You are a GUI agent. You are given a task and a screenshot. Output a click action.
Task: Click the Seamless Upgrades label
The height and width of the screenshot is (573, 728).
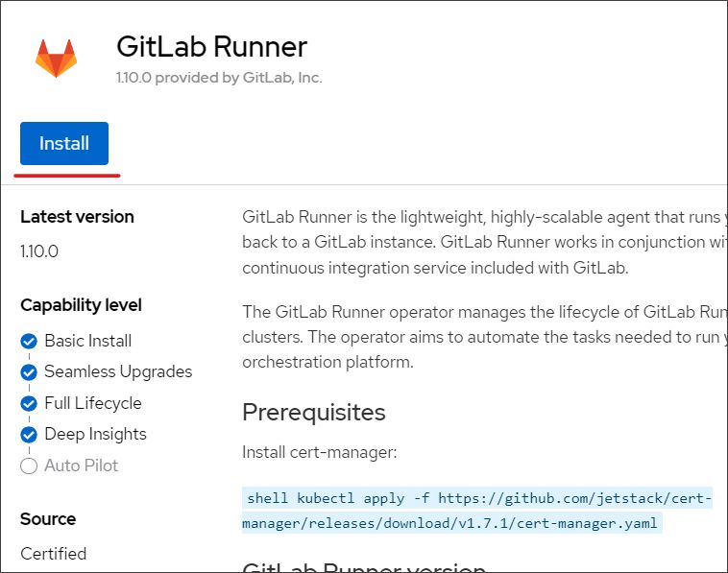pos(118,372)
